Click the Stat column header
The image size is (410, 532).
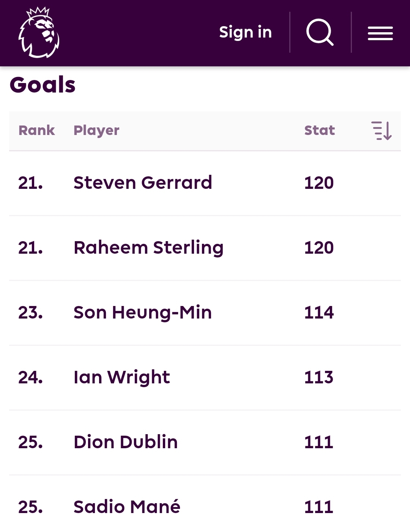click(320, 130)
